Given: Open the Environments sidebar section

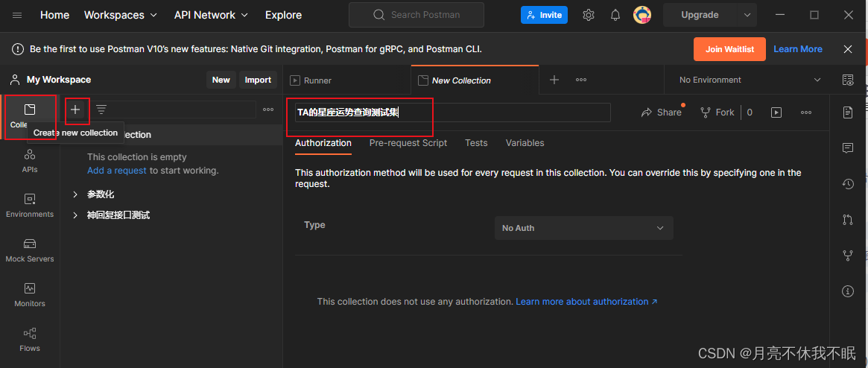Looking at the screenshot, I should 30,206.
